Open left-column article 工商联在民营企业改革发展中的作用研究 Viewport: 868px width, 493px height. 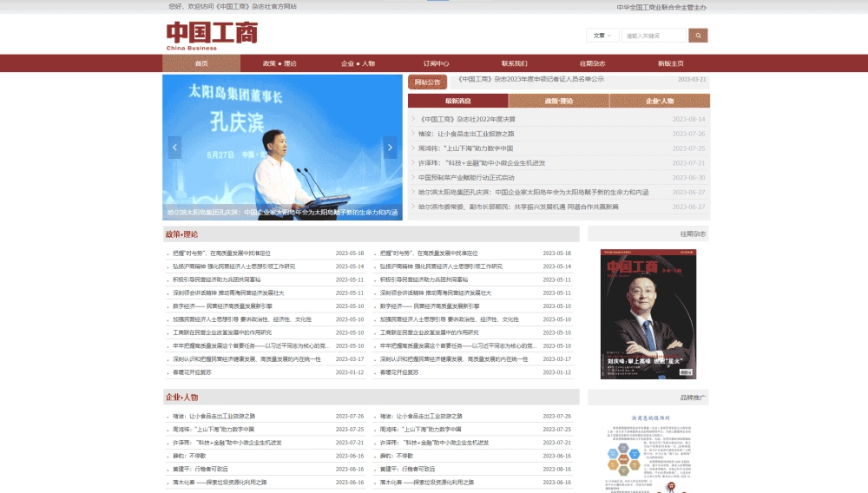(x=222, y=332)
